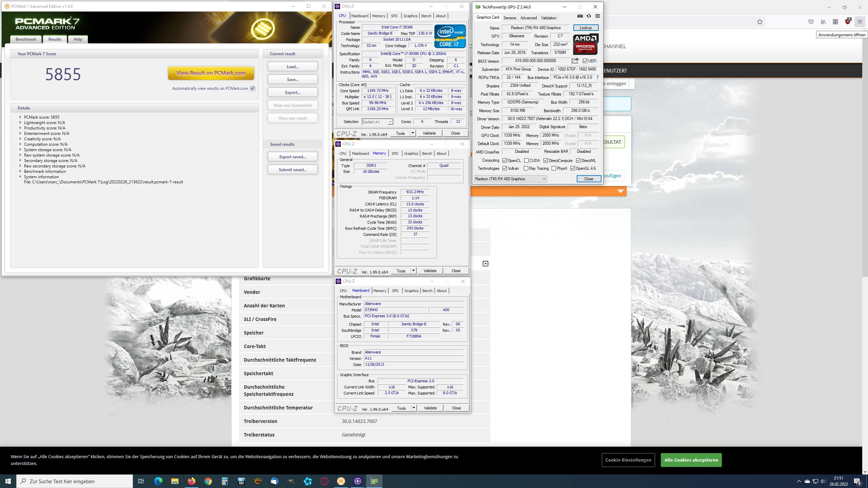The height and width of the screenshot is (488, 868).
Task: Click the Export saved... button
Action: pos(293,157)
